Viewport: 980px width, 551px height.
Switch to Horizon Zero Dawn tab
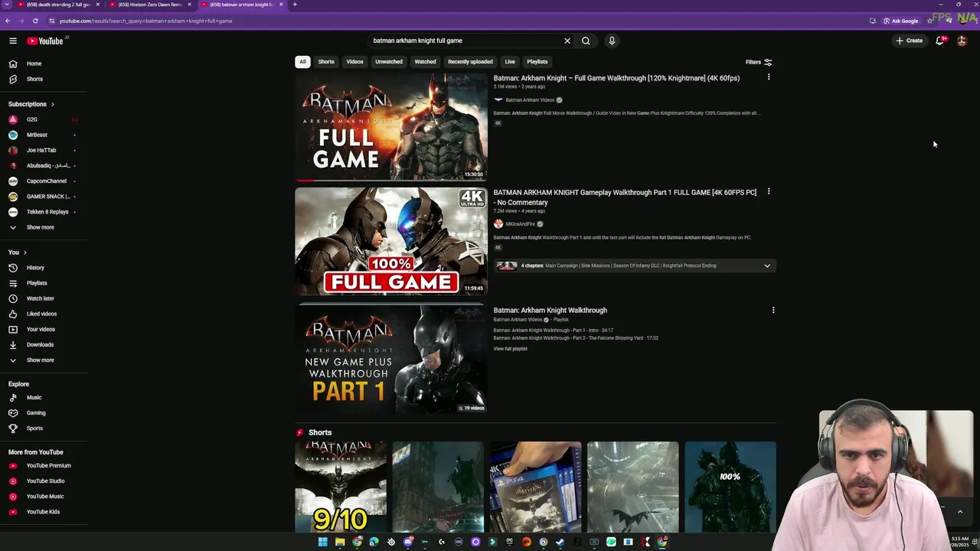tap(150, 5)
